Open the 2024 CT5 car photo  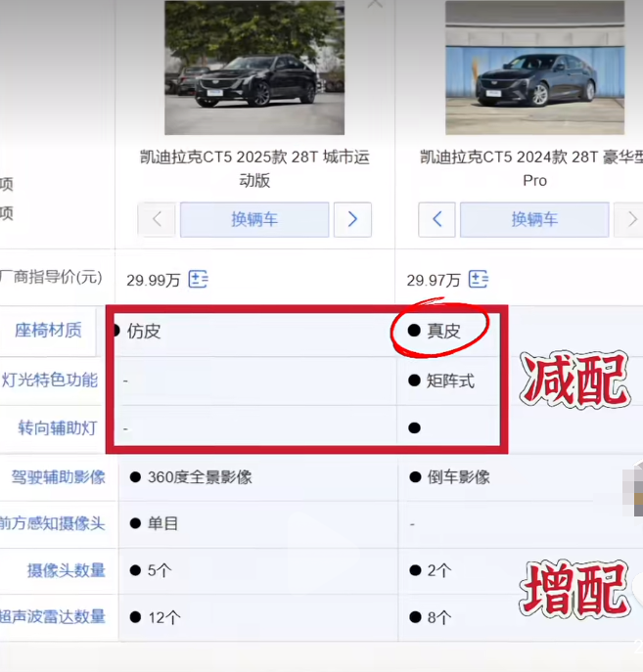[535, 67]
